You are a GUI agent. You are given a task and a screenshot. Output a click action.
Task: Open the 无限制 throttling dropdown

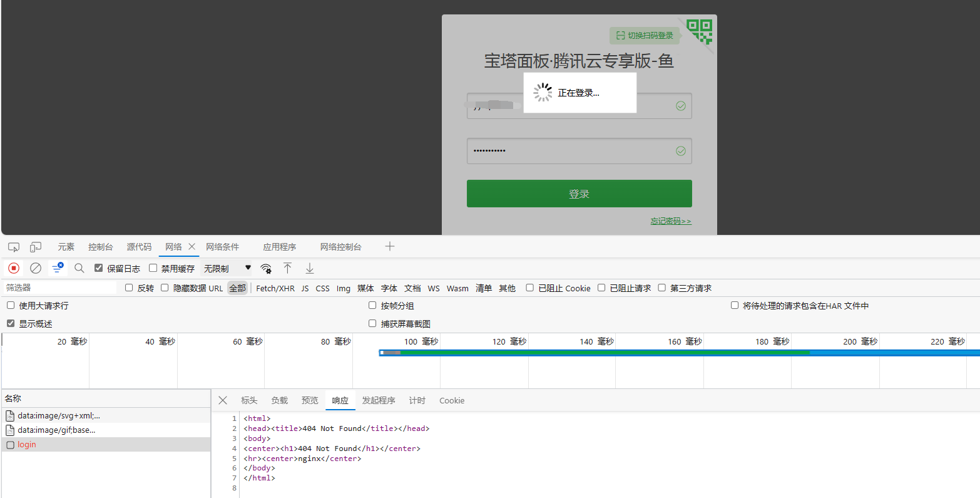coord(227,268)
